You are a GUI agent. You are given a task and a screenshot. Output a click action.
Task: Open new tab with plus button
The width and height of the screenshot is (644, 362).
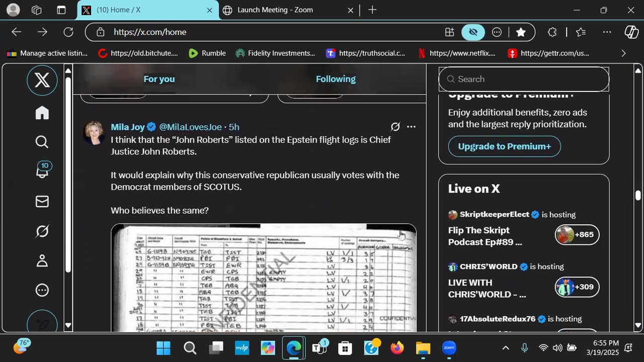(372, 10)
